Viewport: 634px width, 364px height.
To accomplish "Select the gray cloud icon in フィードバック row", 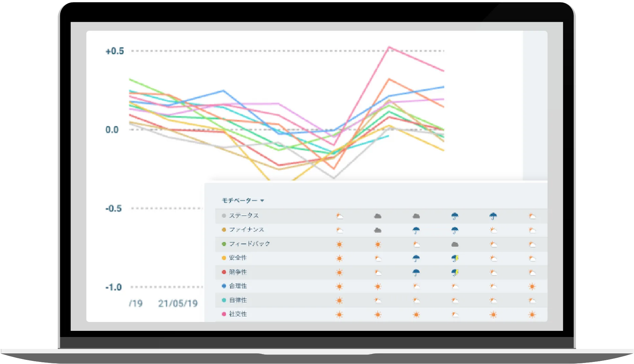I will pyautogui.click(x=455, y=244).
